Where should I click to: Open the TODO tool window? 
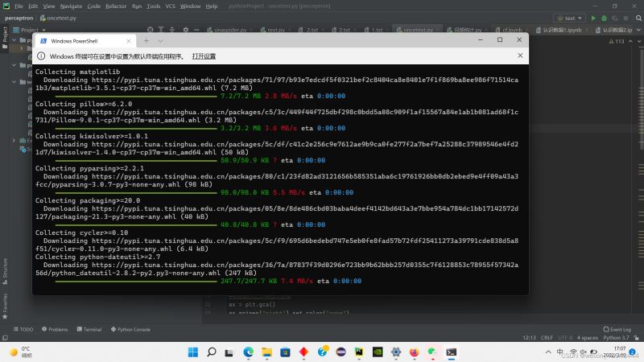click(23, 329)
